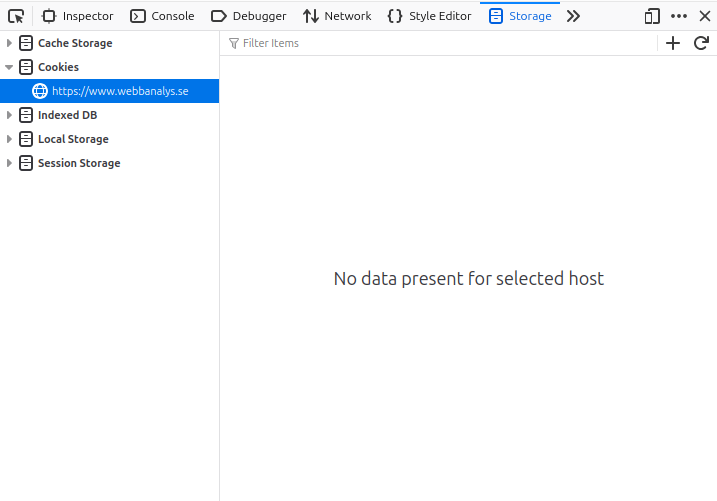Open the Style Editor tab
Screen dimensions: 717x501
click(429, 16)
